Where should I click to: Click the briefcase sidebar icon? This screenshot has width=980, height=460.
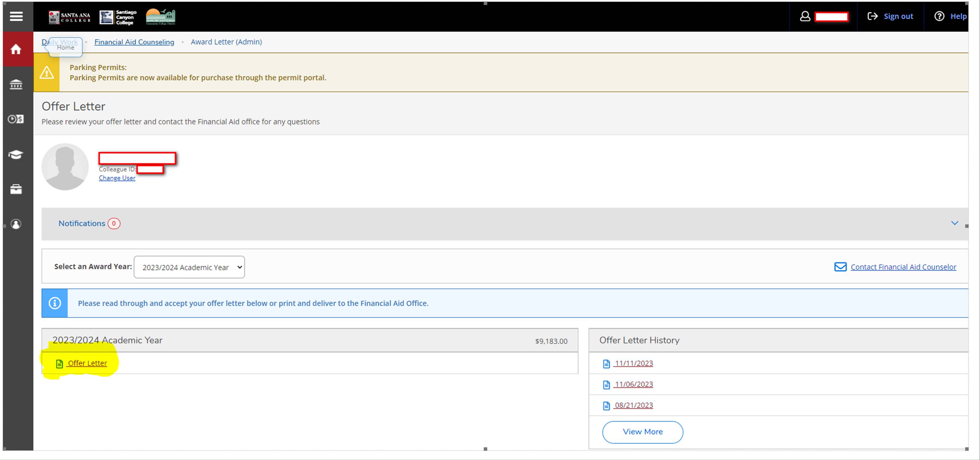click(16, 189)
